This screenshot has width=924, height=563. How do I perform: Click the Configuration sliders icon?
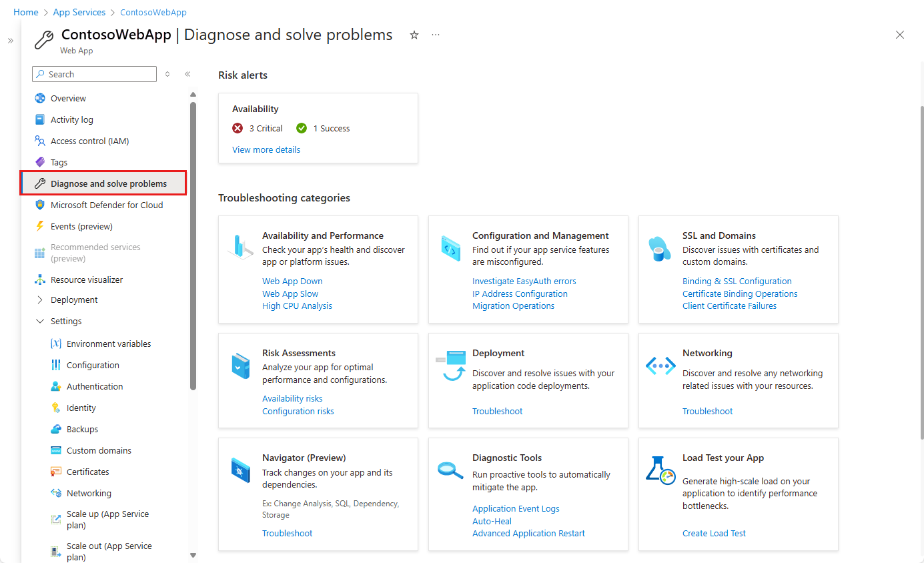[56, 365]
